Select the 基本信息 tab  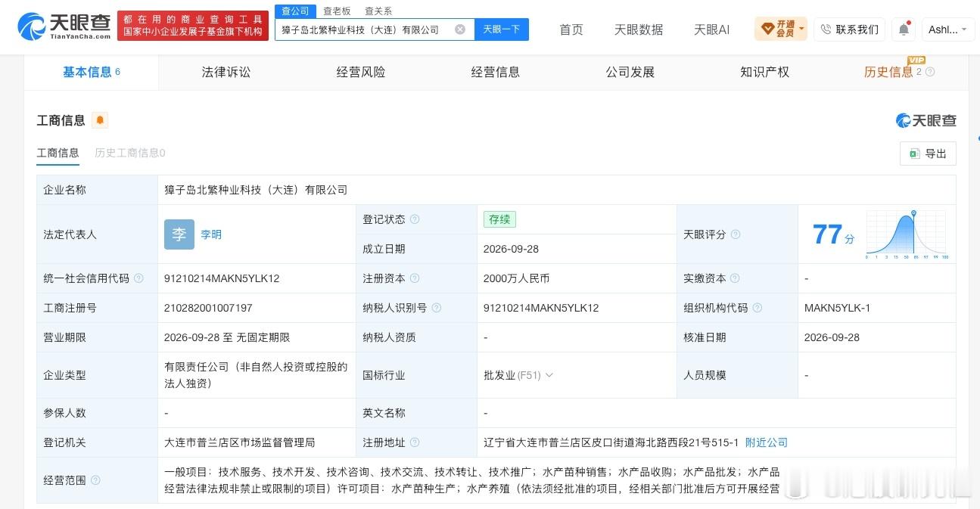click(x=91, y=72)
